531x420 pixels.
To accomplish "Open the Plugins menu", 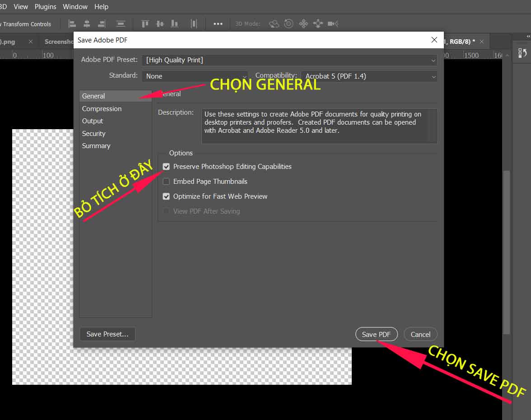I will point(45,6).
